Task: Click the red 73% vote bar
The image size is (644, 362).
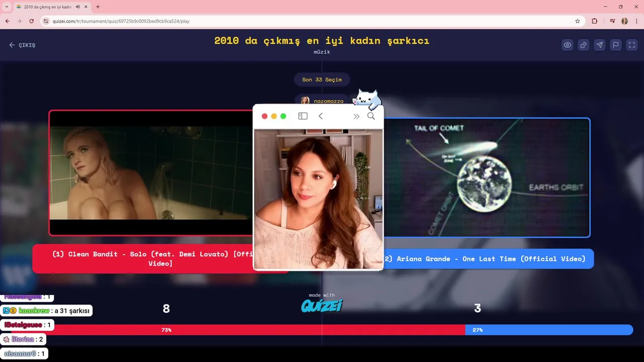Action: click(x=238, y=330)
